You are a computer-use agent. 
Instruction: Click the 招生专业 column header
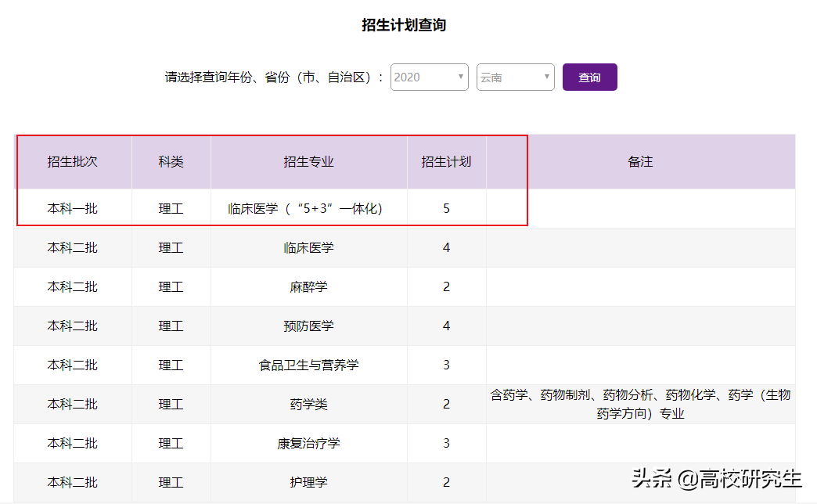pyautogui.click(x=308, y=162)
